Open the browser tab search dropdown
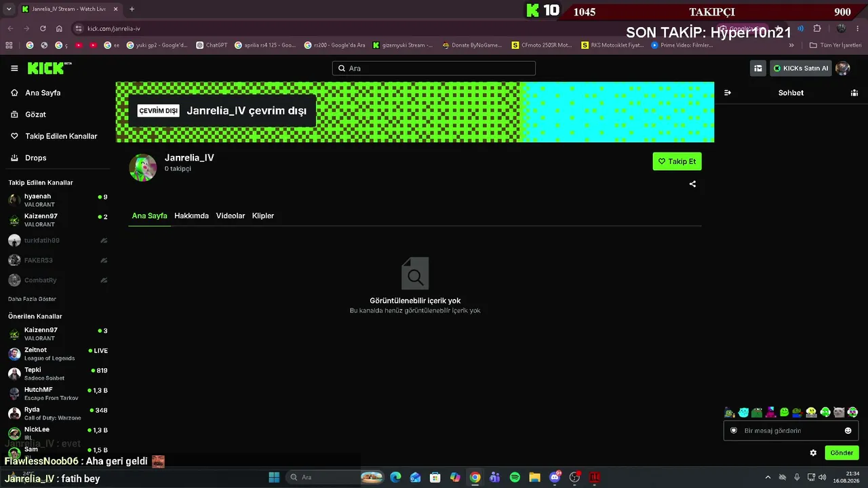The image size is (868, 488). (9, 9)
